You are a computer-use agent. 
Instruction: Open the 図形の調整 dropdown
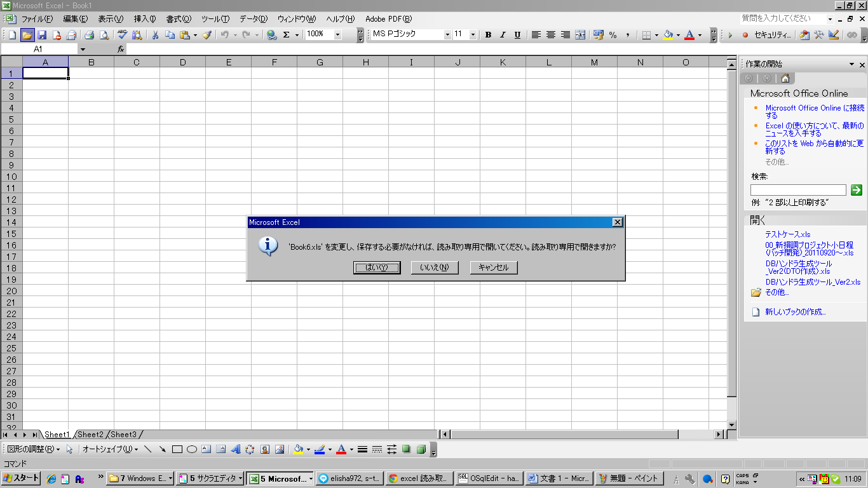[x=34, y=449]
